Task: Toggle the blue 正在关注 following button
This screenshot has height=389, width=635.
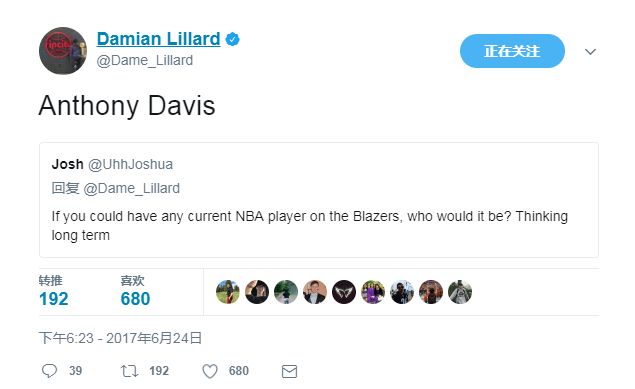Action: click(512, 51)
